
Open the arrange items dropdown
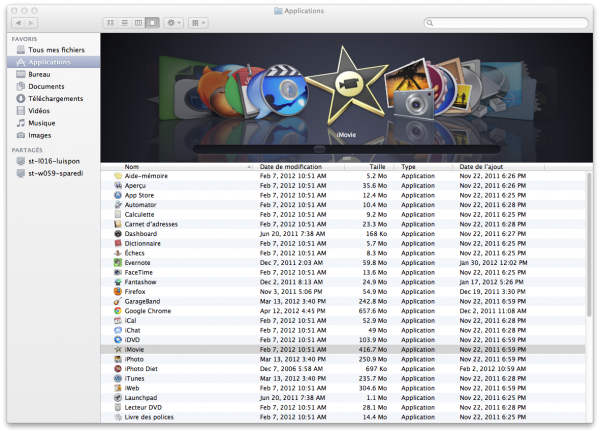[198, 23]
